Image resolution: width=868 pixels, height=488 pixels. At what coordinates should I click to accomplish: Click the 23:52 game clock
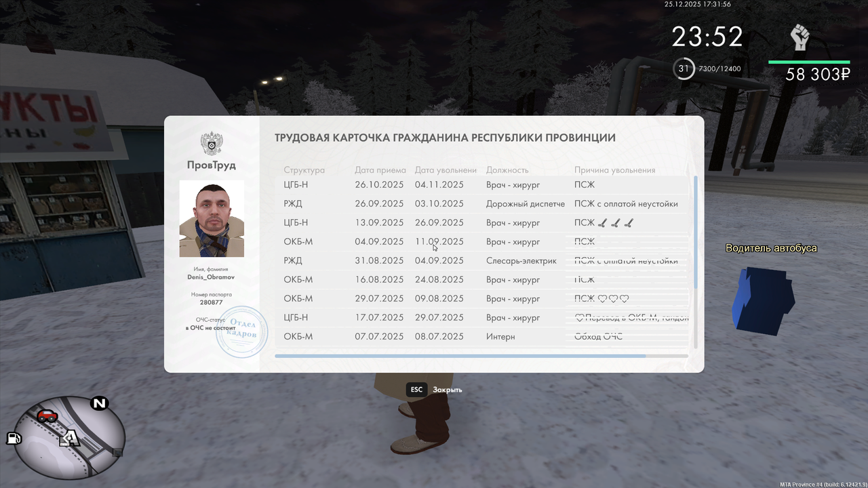tap(707, 37)
